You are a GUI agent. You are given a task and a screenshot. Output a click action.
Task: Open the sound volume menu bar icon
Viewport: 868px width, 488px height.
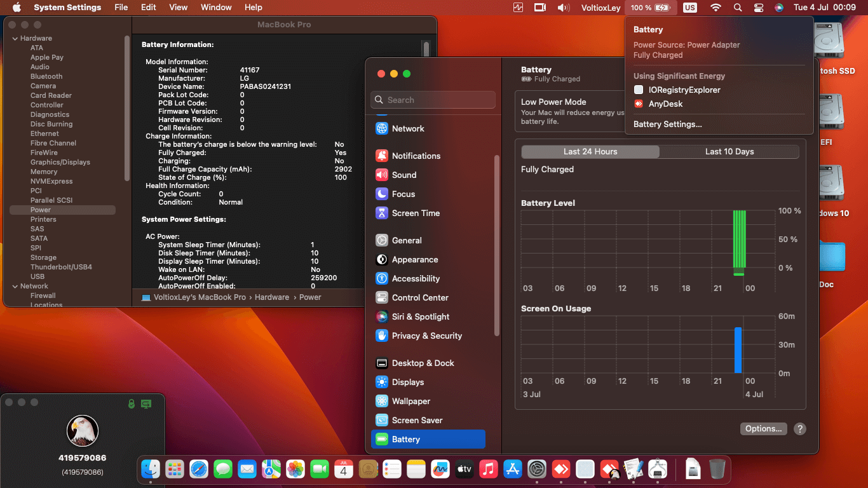[563, 8]
